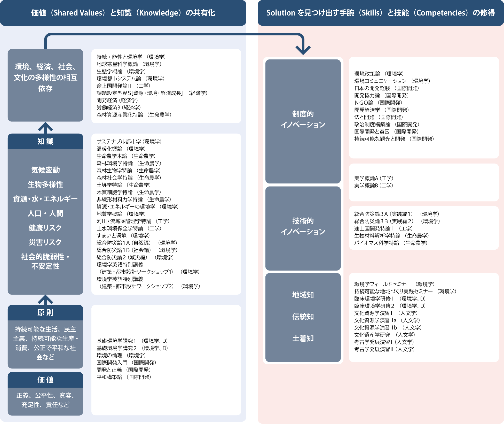
Task: Click the Solution を見つけ出す手腕 header banner
Action: click(x=381, y=13)
